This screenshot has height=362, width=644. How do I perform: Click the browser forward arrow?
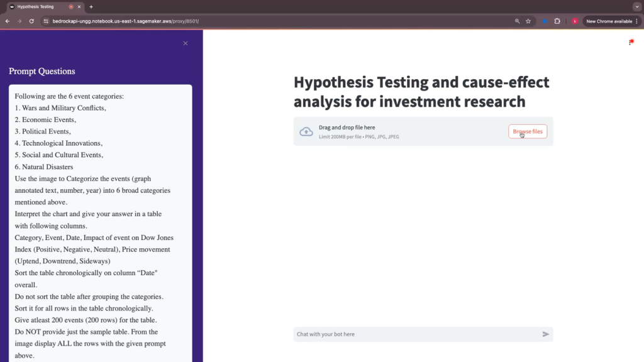click(x=19, y=21)
